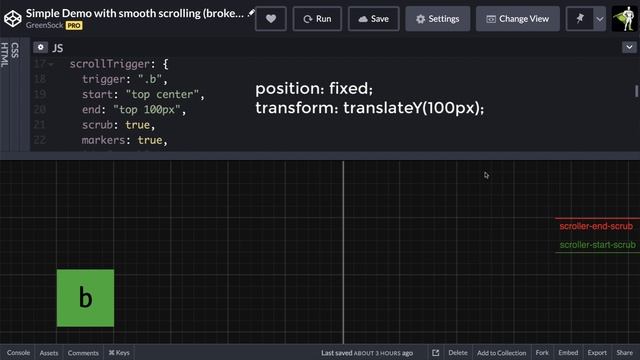Delete this pen
The width and height of the screenshot is (640, 360).
click(x=458, y=353)
